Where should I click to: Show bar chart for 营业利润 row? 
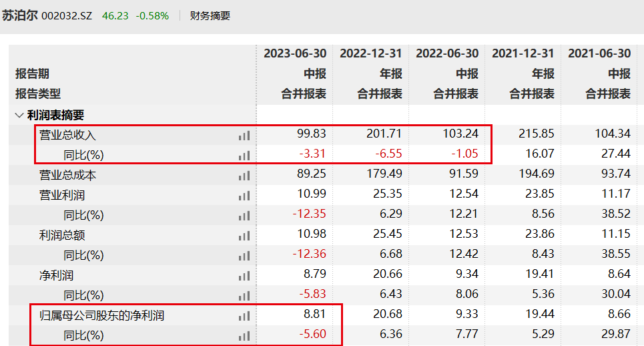point(244,196)
